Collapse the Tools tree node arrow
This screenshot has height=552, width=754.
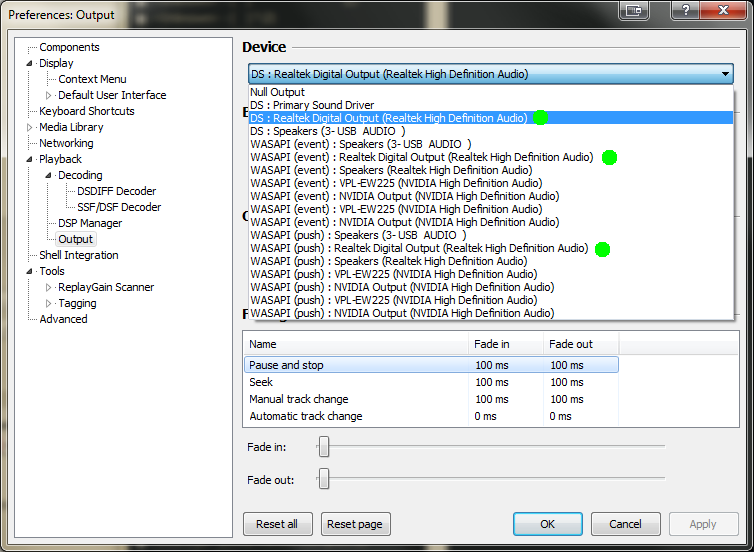(x=29, y=271)
